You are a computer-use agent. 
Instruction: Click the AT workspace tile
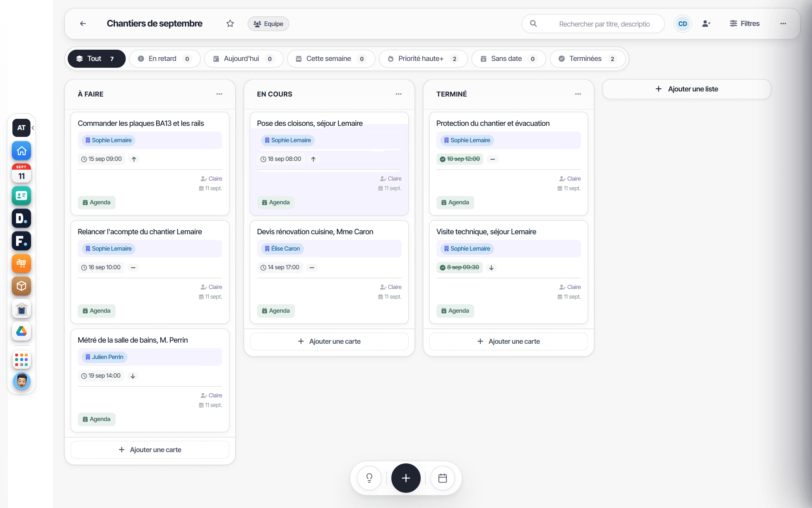coord(21,128)
